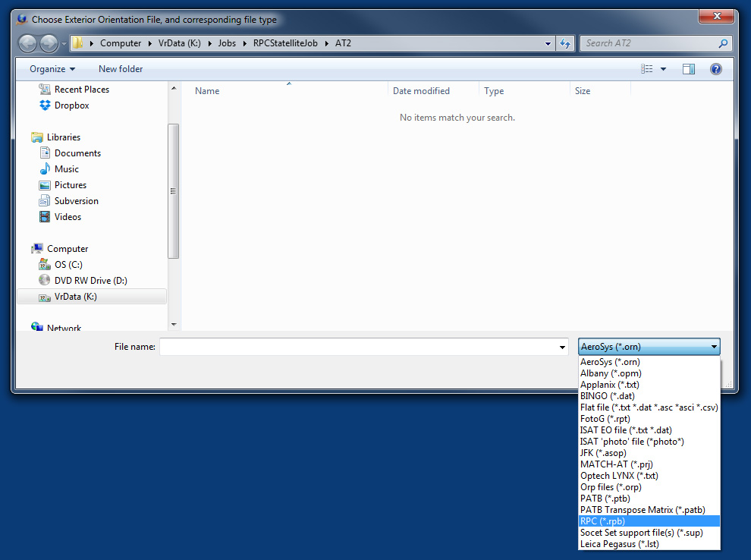
Task: Choose Orp files (*.orp) option
Action: click(649, 487)
